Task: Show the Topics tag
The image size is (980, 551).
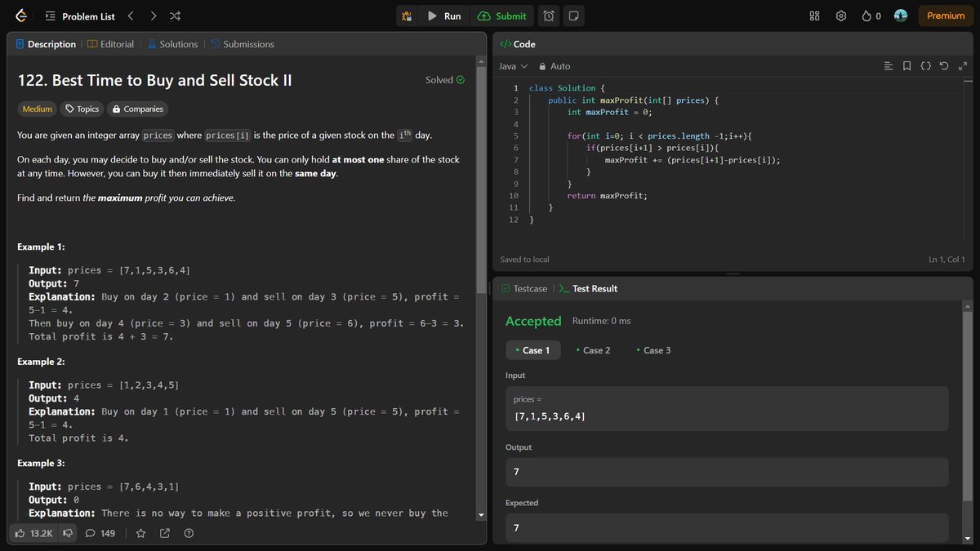Action: [82, 109]
